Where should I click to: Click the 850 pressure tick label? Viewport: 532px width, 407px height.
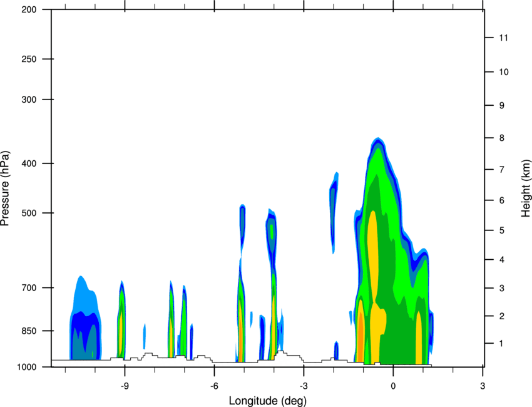click(29, 331)
